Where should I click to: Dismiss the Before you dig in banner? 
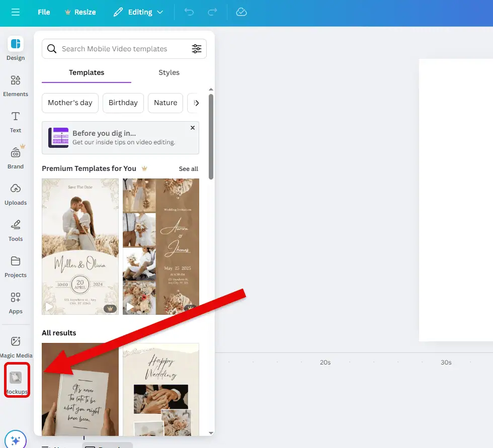point(193,128)
